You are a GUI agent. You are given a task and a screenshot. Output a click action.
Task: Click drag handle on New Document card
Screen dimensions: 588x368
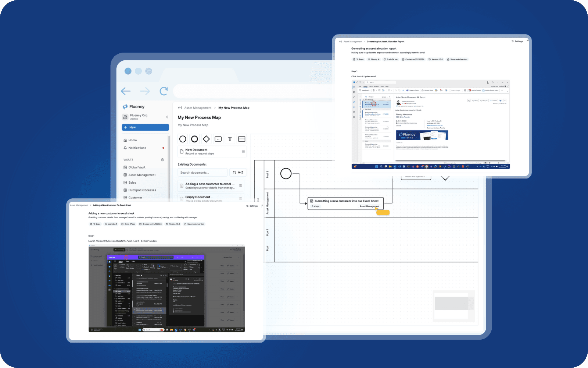[243, 152]
